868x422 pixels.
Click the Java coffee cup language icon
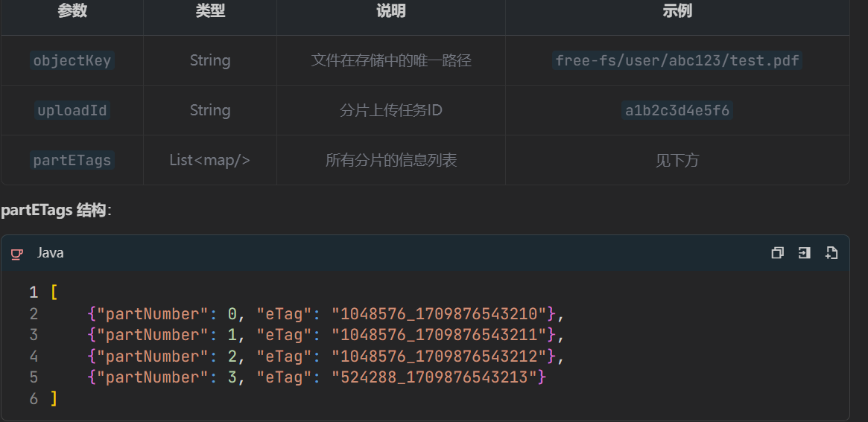click(17, 253)
